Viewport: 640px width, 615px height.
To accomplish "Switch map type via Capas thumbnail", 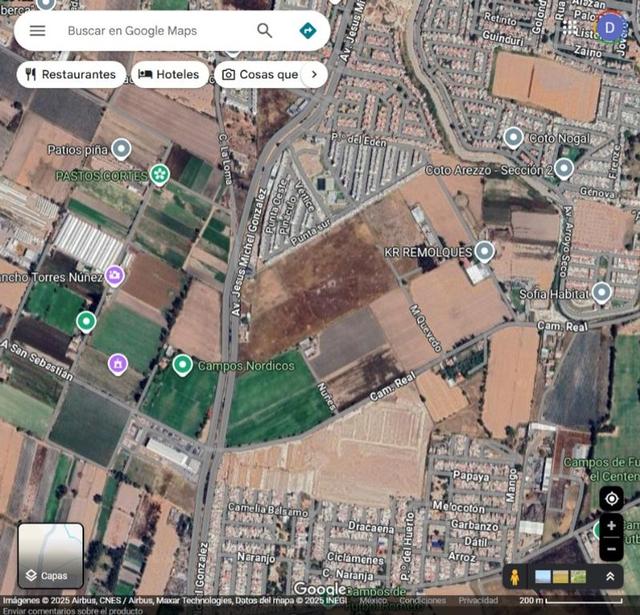I will click(x=51, y=555).
